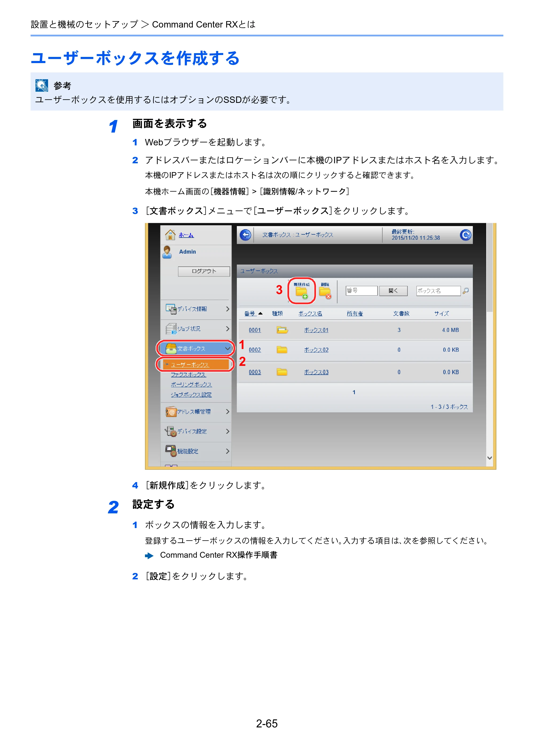Click the 開く open button
The image size is (534, 756).
(x=393, y=291)
